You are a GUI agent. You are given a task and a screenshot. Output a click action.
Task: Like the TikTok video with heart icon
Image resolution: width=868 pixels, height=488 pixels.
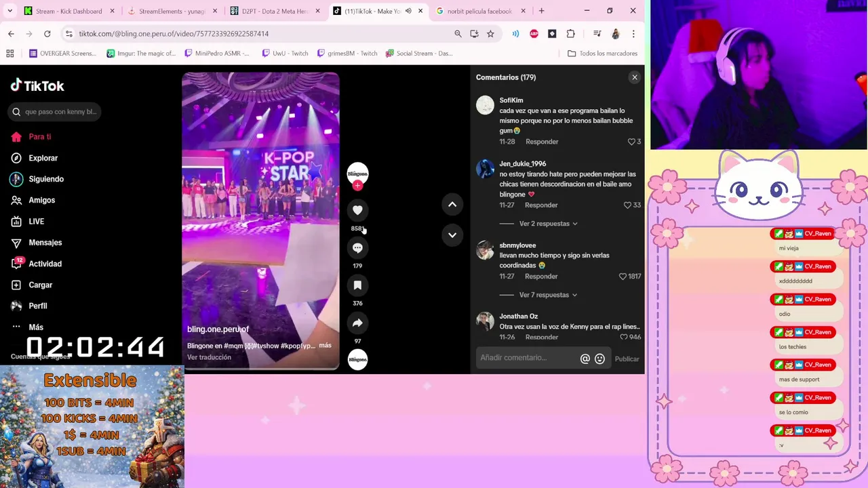click(357, 210)
